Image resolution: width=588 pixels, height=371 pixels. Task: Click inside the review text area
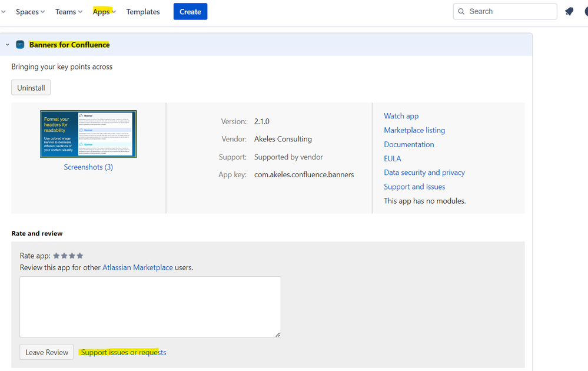click(150, 307)
